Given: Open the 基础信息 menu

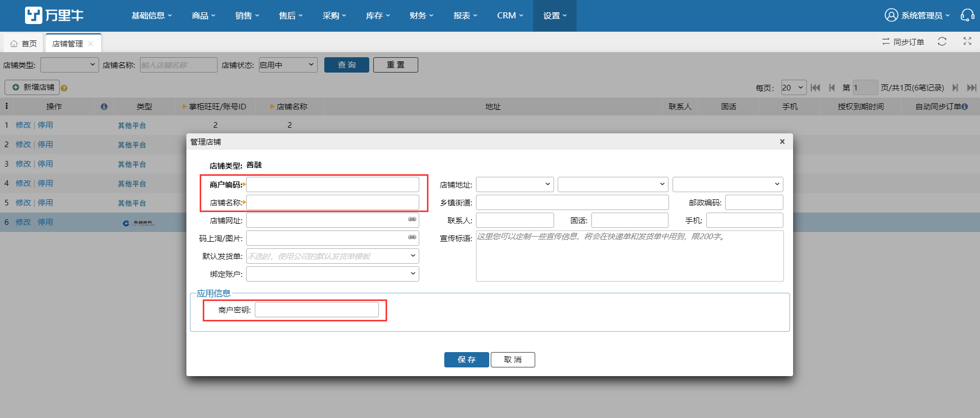Looking at the screenshot, I should point(152,15).
